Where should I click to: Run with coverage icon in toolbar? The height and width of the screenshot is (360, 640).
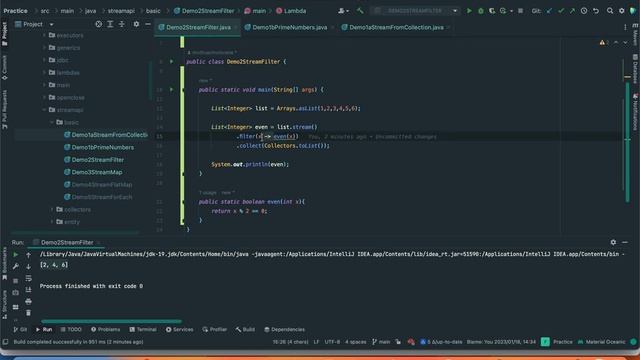coord(492,11)
